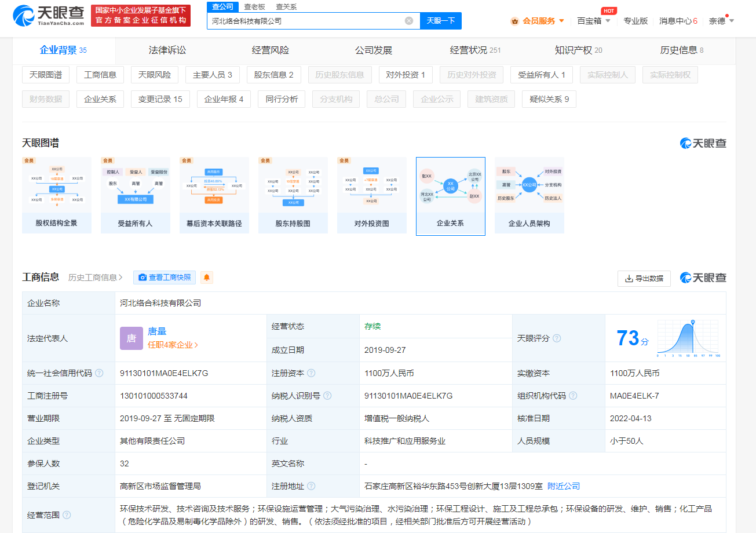Click the 天眼一下 search button
This screenshot has width=756, height=533.
pos(441,21)
